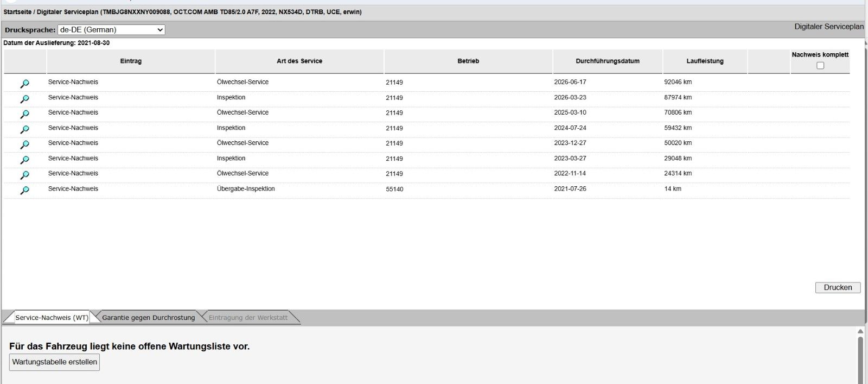Click the 24314 km mileage cell
868x384 pixels.
click(x=678, y=173)
